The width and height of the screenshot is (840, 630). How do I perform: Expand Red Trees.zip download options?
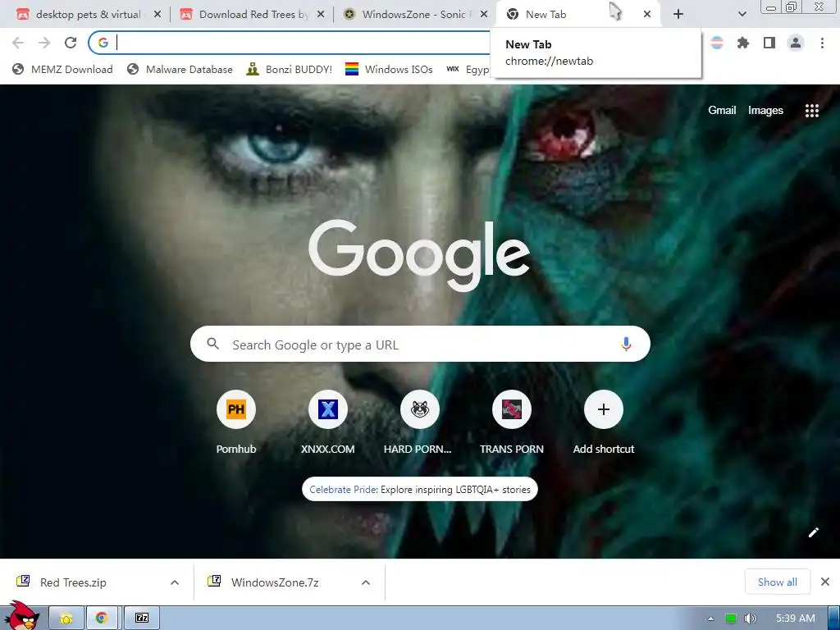pyautogui.click(x=175, y=582)
